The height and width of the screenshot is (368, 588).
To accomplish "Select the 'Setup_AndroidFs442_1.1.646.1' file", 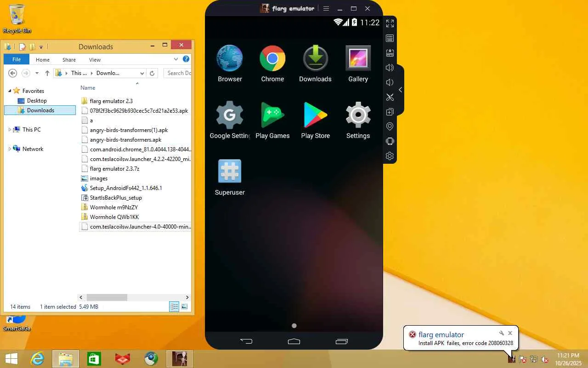I will point(126,188).
